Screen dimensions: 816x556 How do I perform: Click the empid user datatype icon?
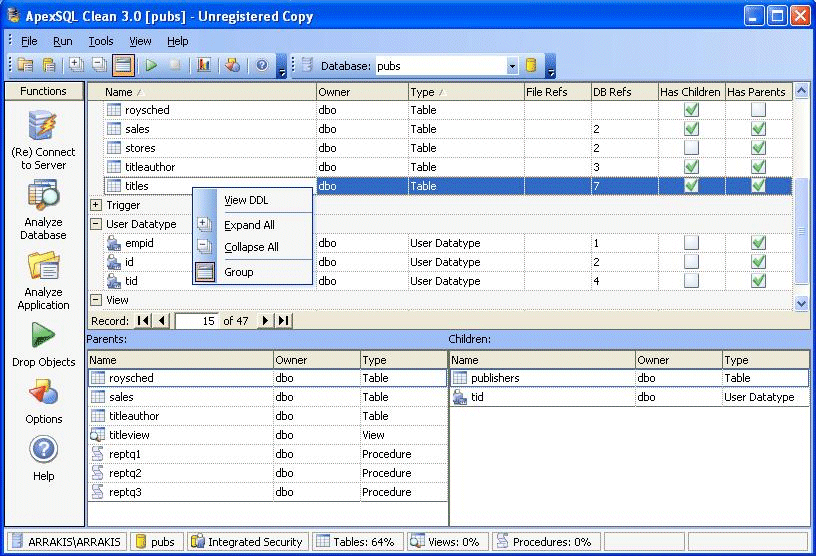[113, 243]
